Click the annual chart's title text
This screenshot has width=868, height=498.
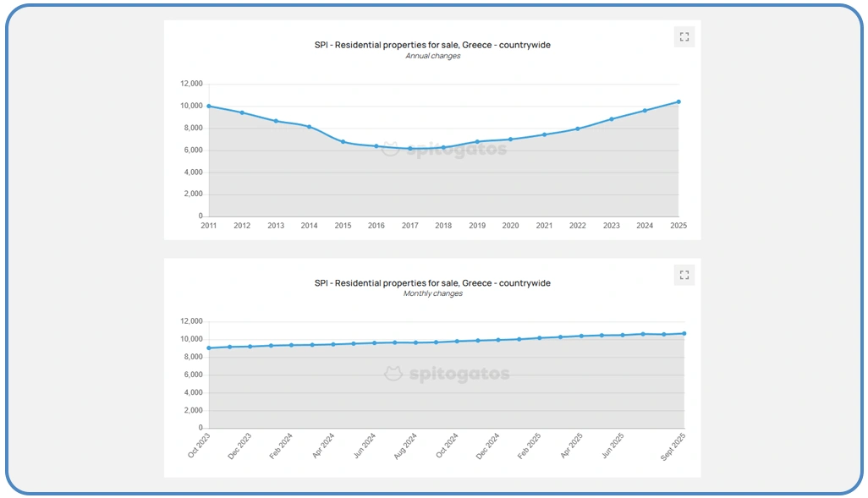(432, 45)
